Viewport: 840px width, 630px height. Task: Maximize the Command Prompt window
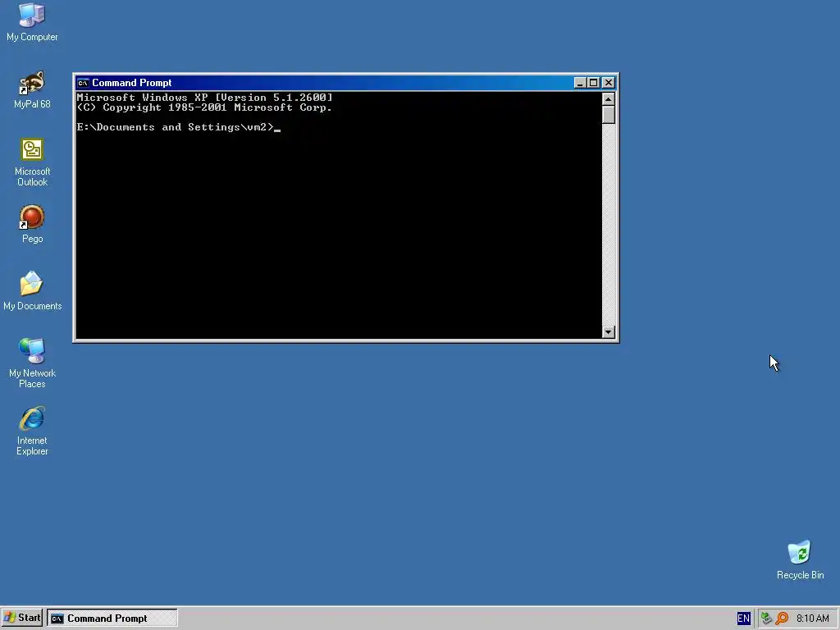click(593, 83)
